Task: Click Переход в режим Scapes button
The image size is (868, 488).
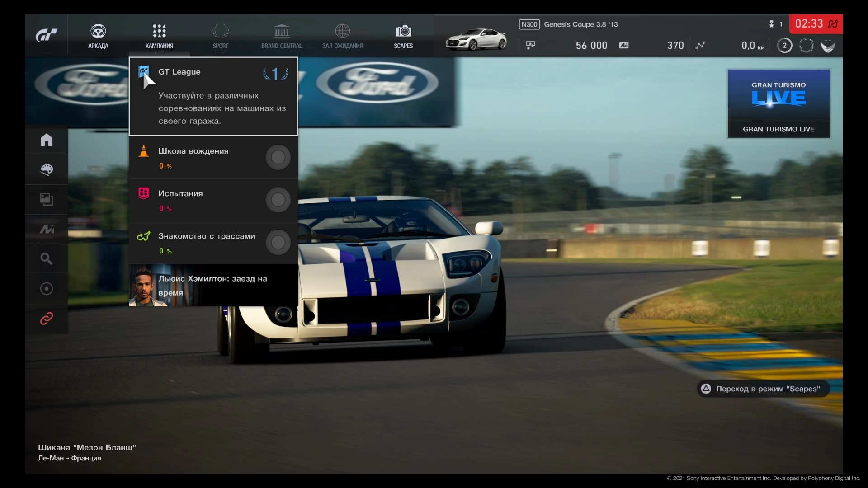Action: [x=763, y=389]
